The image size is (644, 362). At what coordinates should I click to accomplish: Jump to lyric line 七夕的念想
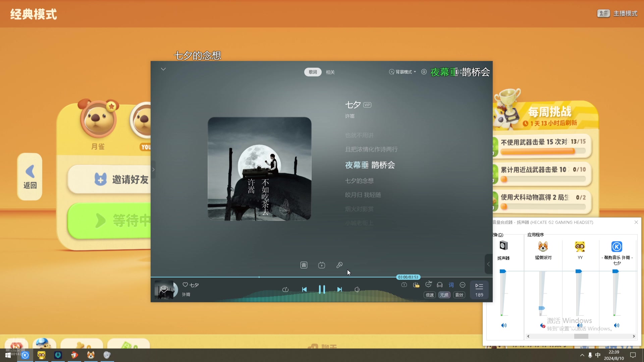point(359,181)
